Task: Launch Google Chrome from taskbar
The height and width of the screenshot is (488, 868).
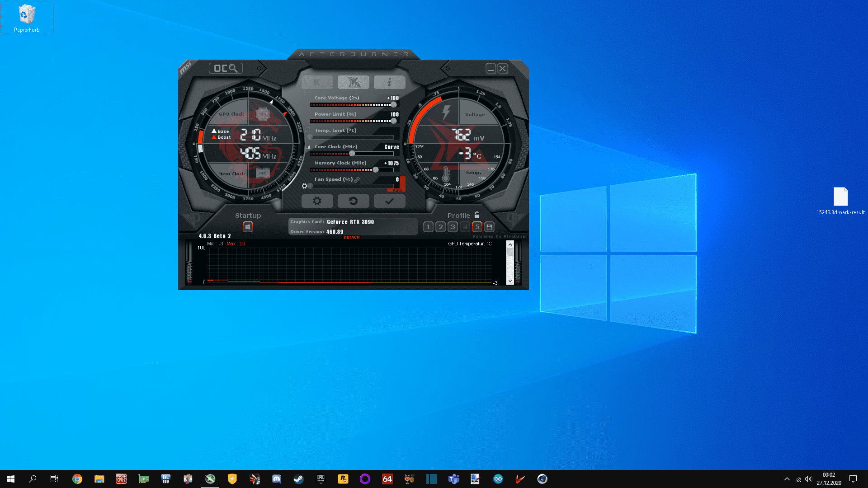Action: [77, 479]
